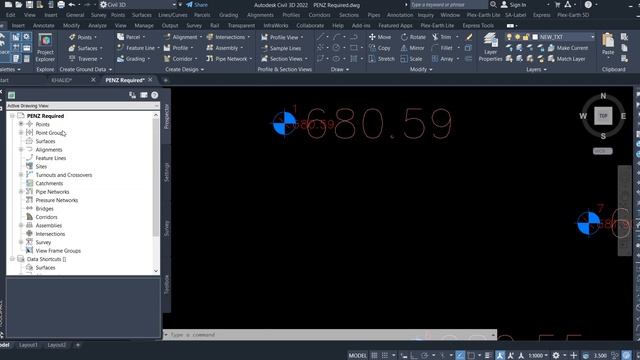640x360 pixels.
Task: Click the Open folder icon in quick access toolbar
Action: point(19,4)
